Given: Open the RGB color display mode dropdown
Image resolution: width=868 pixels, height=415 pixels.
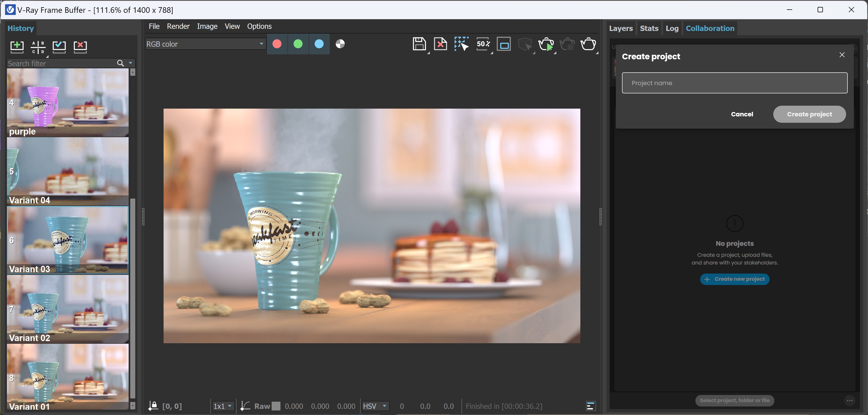Looking at the screenshot, I should pyautogui.click(x=205, y=44).
